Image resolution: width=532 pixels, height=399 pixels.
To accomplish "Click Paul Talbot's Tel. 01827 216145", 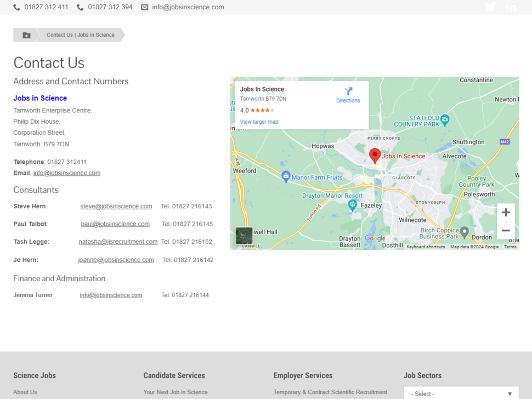I will tap(187, 224).
